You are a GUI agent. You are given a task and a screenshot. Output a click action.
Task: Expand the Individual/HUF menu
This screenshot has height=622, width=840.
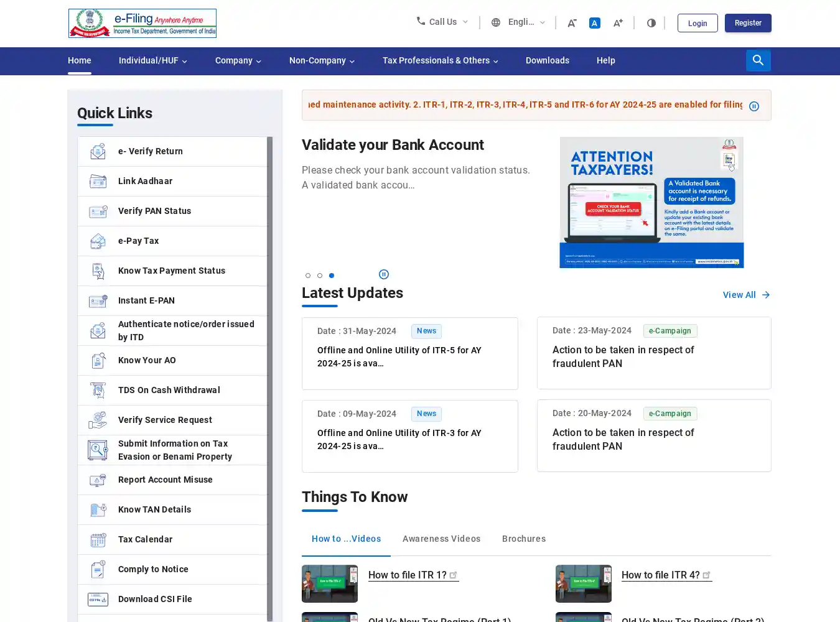point(153,60)
